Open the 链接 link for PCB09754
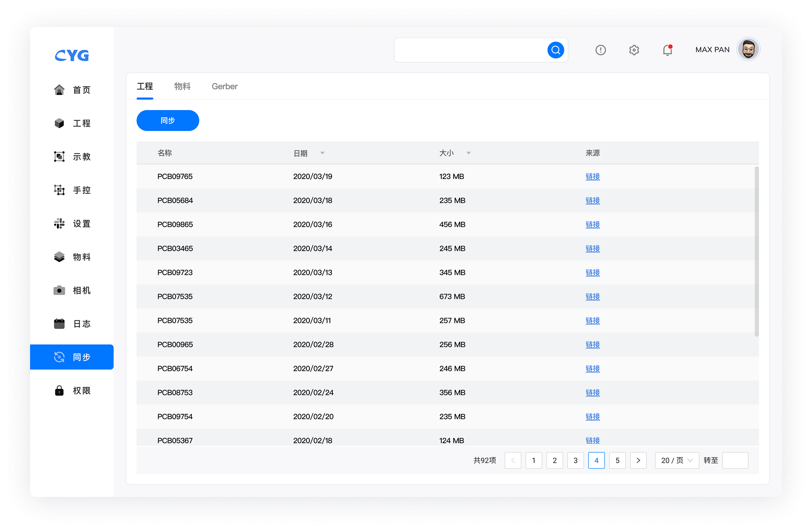 592,417
